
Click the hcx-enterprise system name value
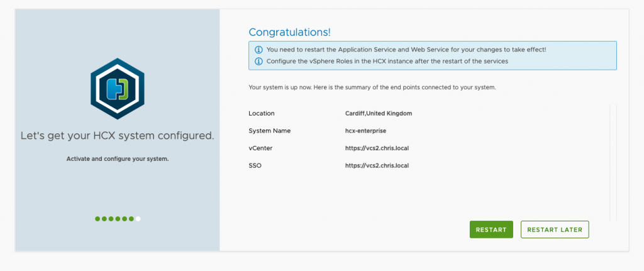(365, 131)
